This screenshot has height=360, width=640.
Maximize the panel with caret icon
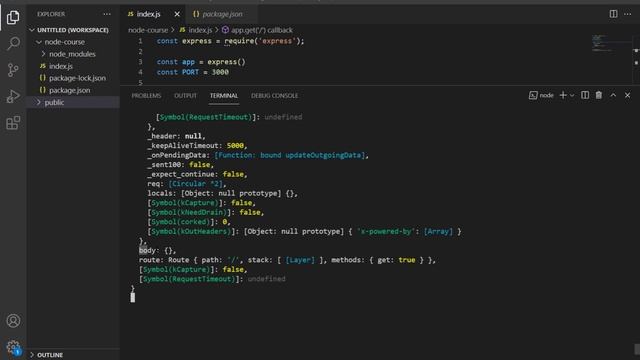[x=613, y=95]
